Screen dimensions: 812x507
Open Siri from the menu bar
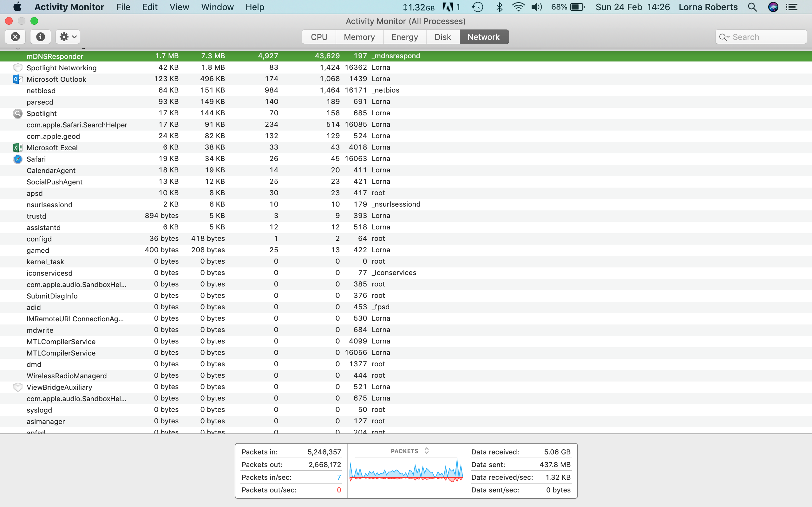(x=773, y=7)
